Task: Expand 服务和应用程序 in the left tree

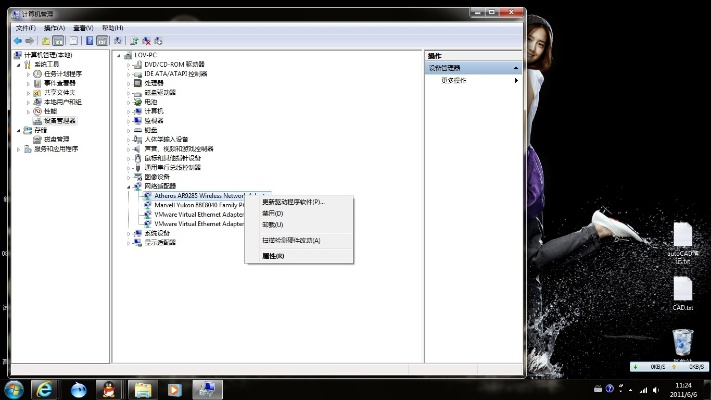Action: (17, 148)
